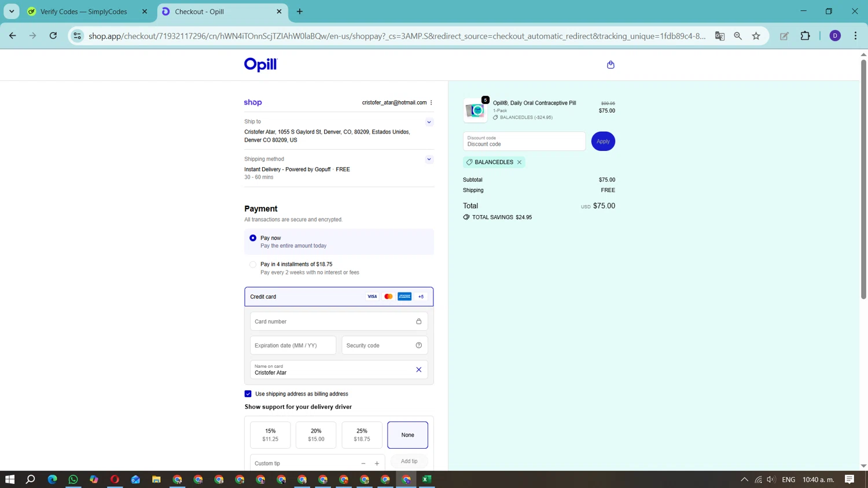Viewport: 868px width, 488px height.
Task: Open account options next to email address
Action: point(431,102)
